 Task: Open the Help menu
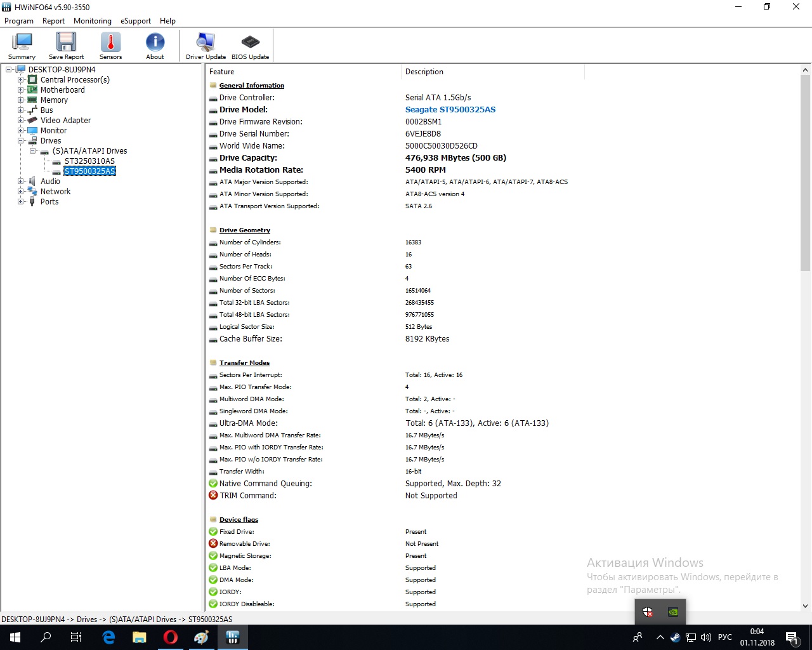(167, 21)
